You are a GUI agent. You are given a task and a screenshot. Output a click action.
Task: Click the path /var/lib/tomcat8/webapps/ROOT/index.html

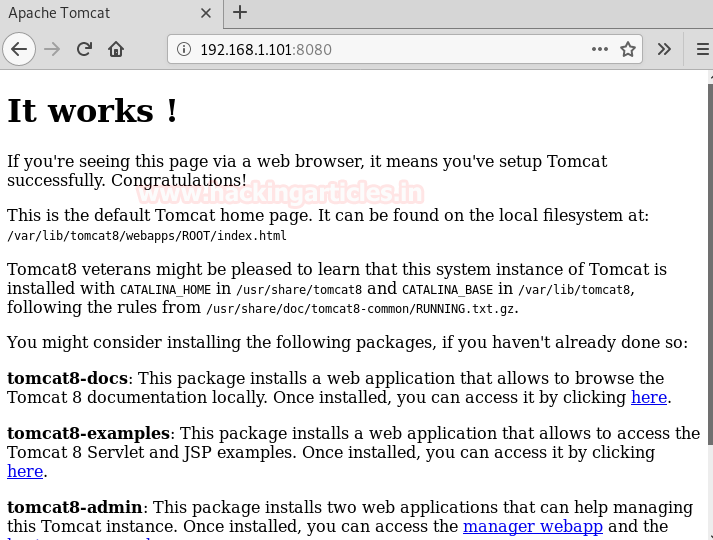147,235
